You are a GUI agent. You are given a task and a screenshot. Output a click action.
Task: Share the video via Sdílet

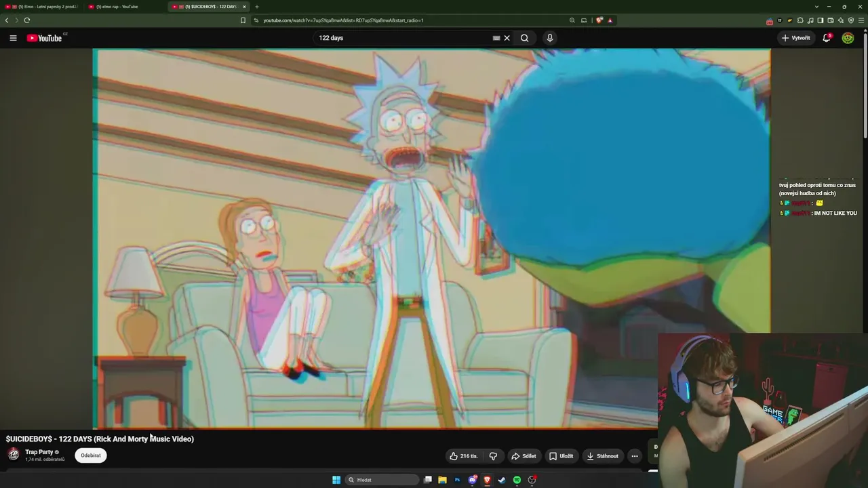click(x=524, y=456)
